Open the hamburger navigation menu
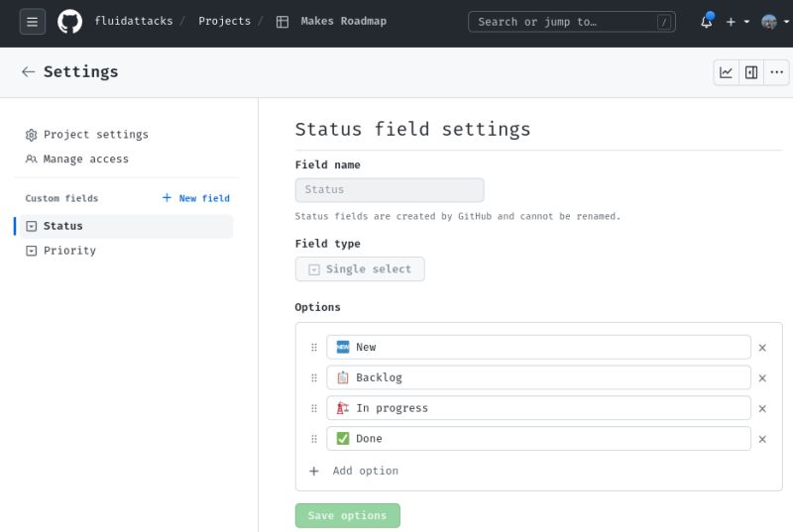This screenshot has height=532, width=793. 33,22
